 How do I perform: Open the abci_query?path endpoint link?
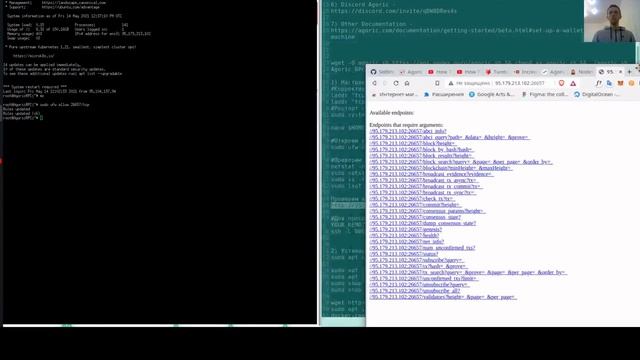coord(450,137)
